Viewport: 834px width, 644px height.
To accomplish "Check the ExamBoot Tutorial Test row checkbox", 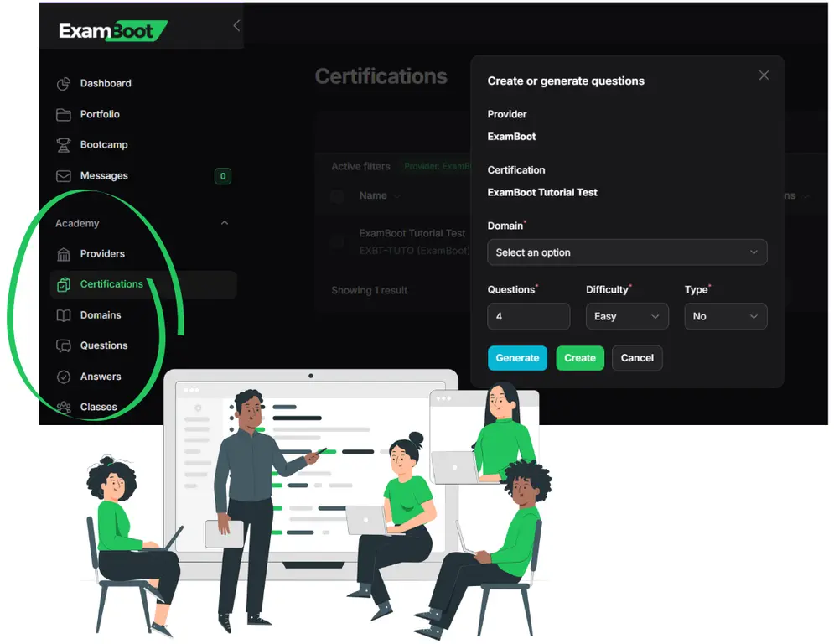I will pyautogui.click(x=337, y=242).
